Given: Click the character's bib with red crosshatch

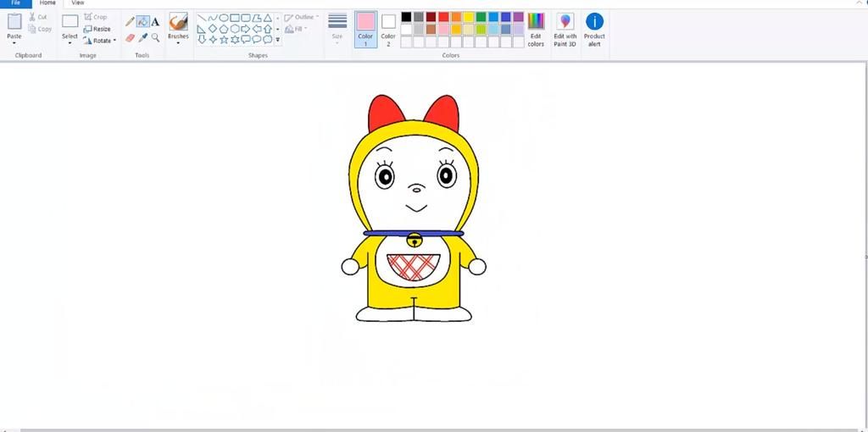Looking at the screenshot, I should tap(414, 267).
